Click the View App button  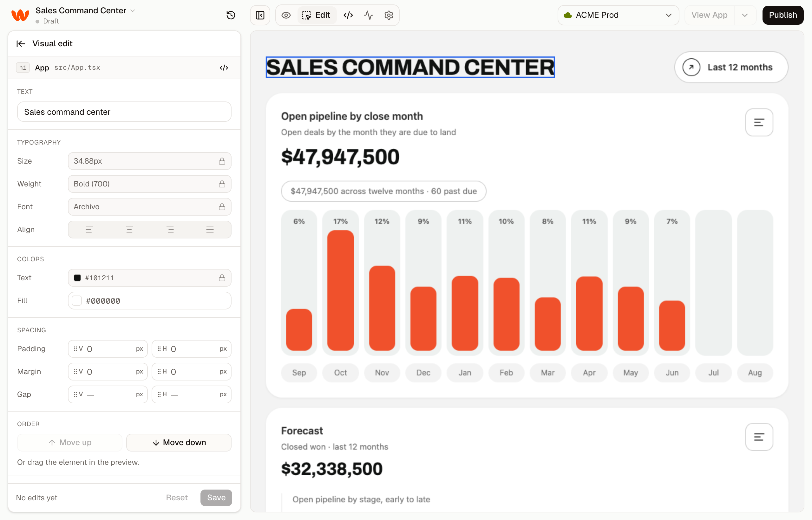pyautogui.click(x=709, y=15)
